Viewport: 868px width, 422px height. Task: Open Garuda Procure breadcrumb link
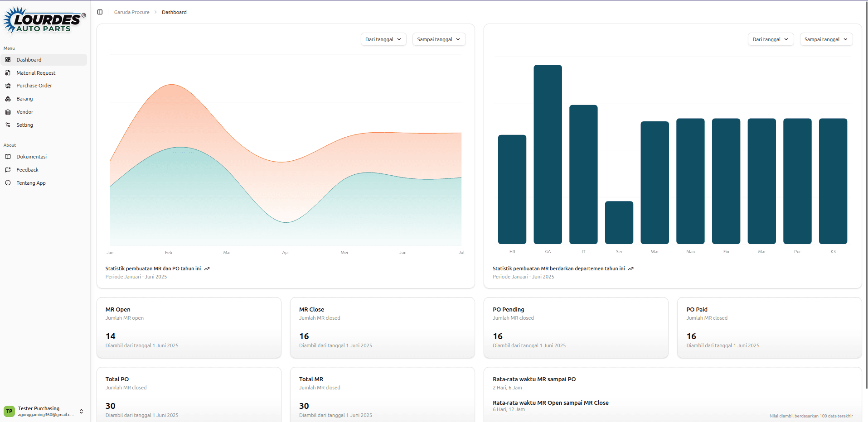pos(131,12)
